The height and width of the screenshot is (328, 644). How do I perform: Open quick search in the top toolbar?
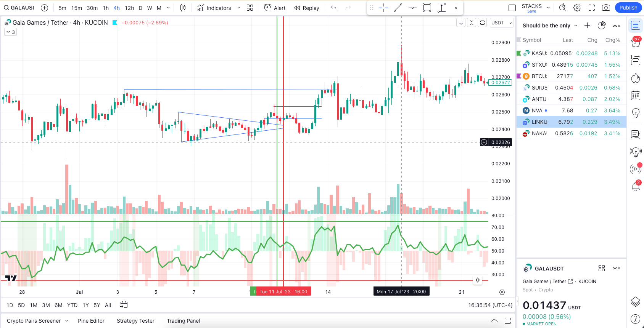[x=562, y=8]
